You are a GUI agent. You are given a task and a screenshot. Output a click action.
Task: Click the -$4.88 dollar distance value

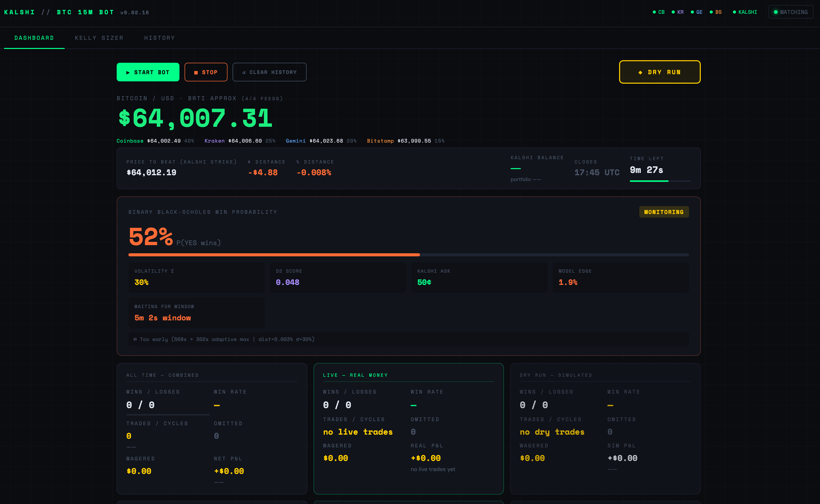263,173
